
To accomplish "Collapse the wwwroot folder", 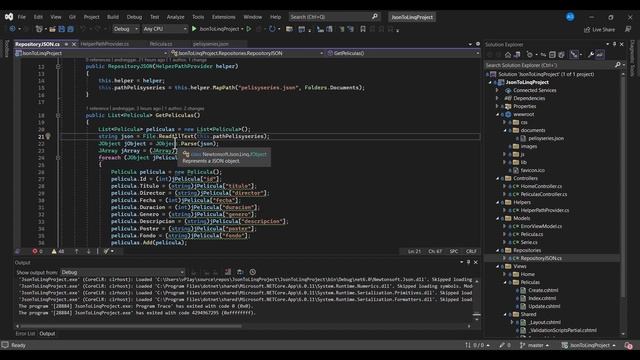I will coord(497,115).
